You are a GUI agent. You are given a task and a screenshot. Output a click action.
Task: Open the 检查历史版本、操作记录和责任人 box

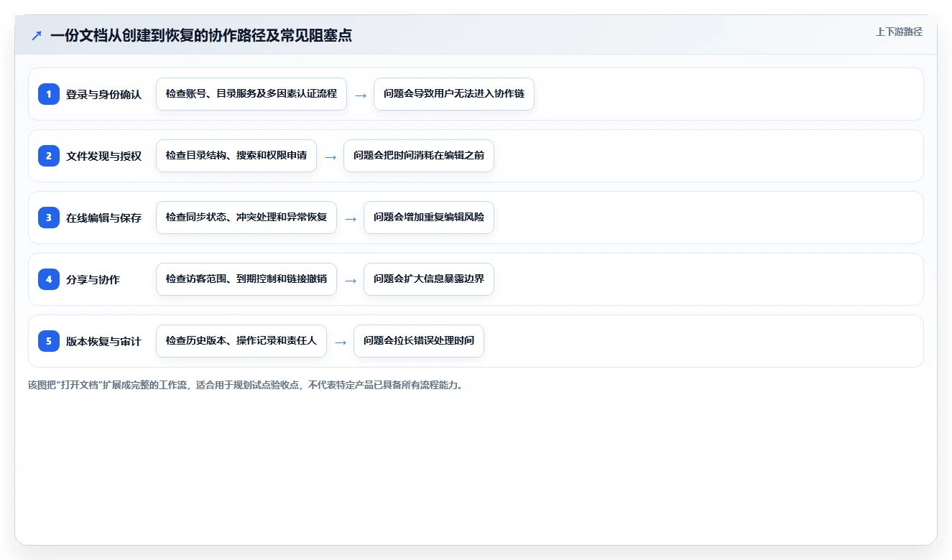241,341
